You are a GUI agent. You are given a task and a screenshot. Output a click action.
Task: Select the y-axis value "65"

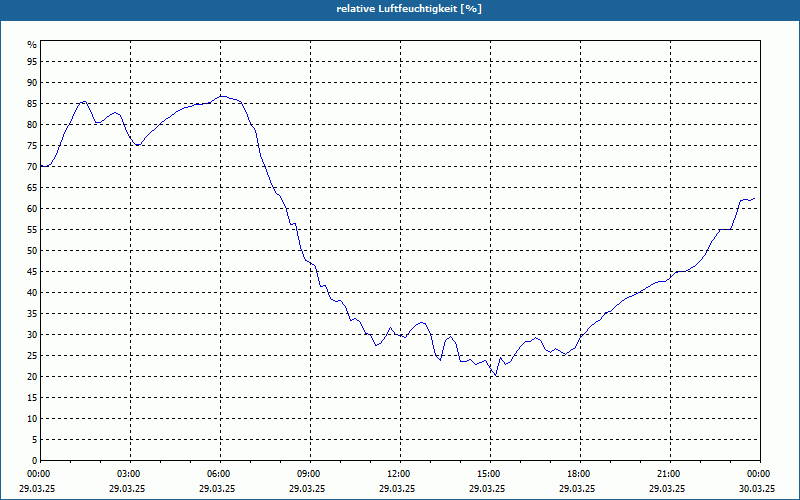tap(32, 188)
